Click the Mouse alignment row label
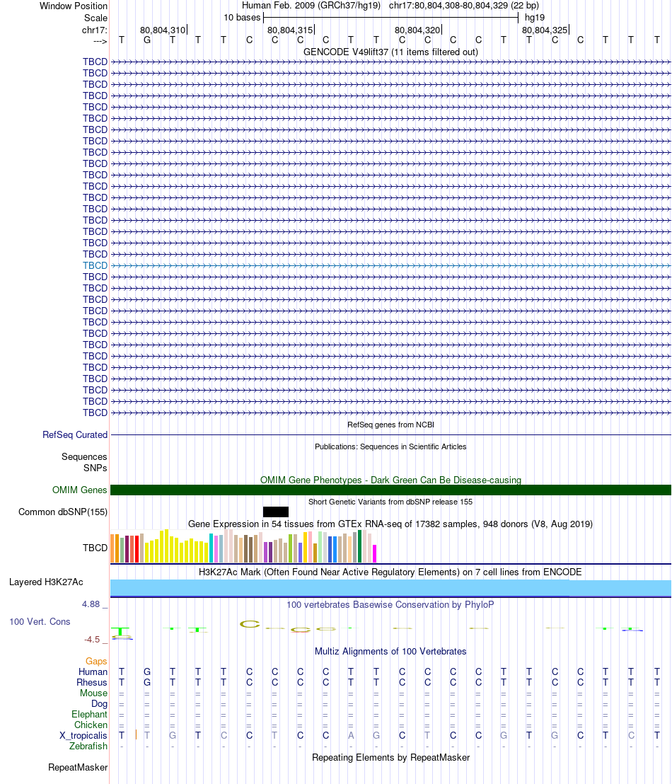 tap(94, 693)
